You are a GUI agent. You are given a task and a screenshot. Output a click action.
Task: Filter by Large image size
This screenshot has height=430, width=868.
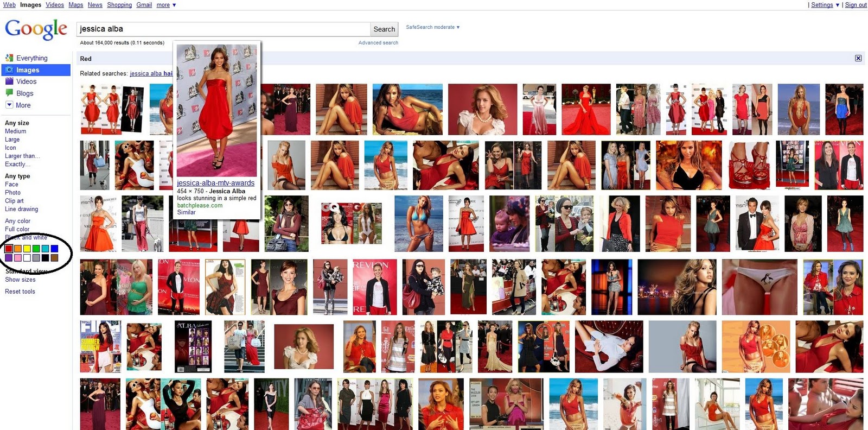pos(12,140)
